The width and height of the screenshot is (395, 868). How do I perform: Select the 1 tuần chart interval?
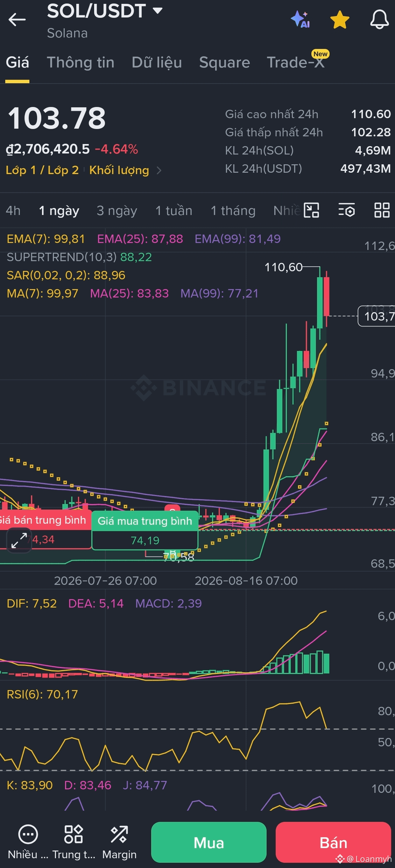pos(174,211)
